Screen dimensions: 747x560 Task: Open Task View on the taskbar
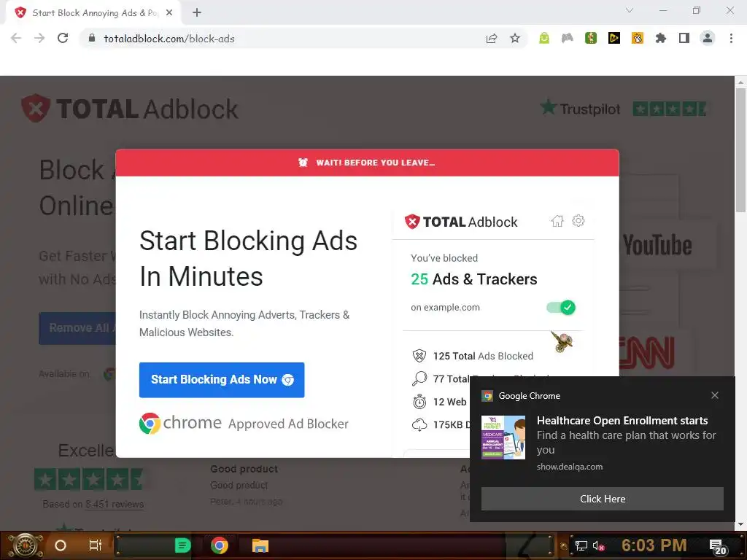pos(96,545)
